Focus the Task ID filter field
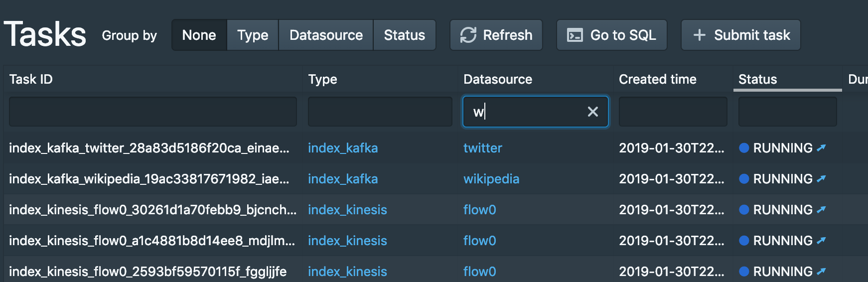The height and width of the screenshot is (282, 868). click(153, 112)
